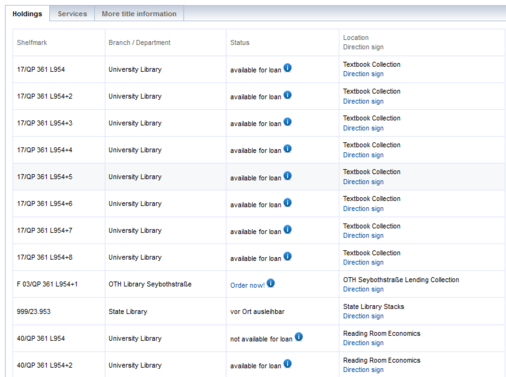506x377 pixels.
Task: Click info icon in the 17/QP 361 L954+2 row
Action: tap(287, 95)
